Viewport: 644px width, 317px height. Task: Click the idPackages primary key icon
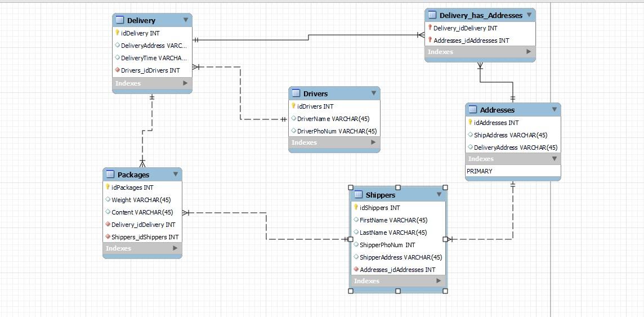(108, 187)
